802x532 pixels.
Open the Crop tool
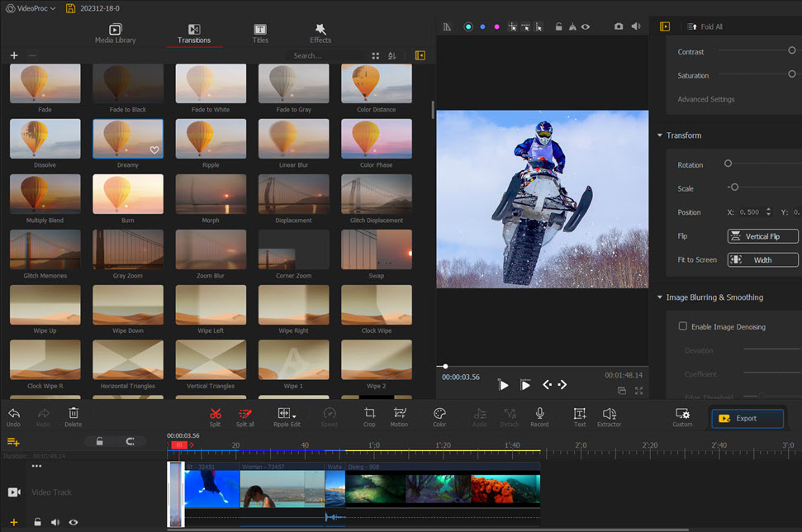click(x=369, y=416)
